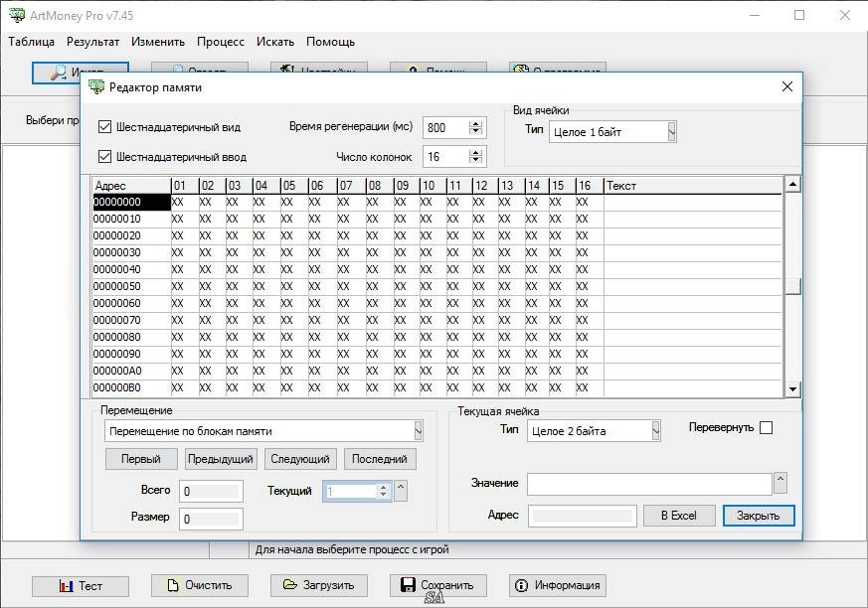Click column header 01
Image resolution: width=868 pixels, height=608 pixels.
click(185, 186)
